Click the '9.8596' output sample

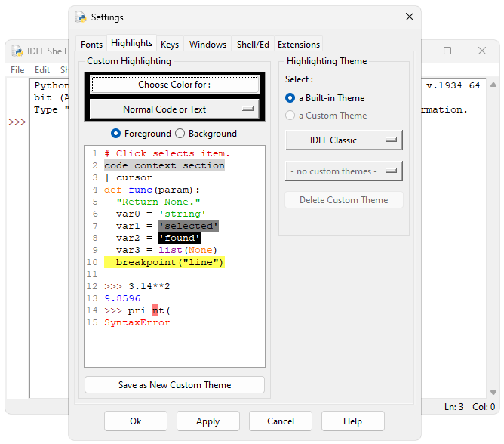point(122,298)
